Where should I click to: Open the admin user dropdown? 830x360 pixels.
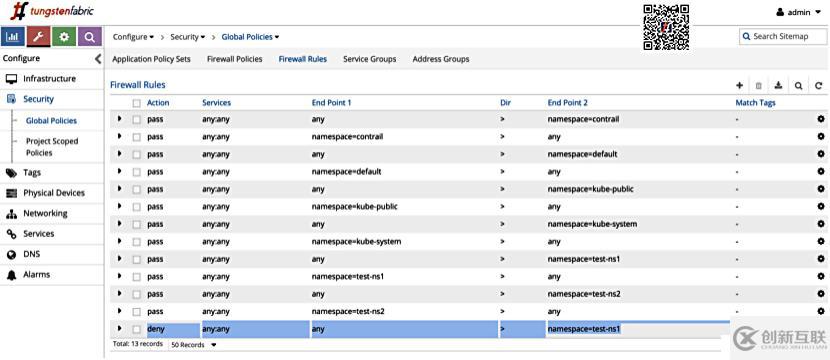[798, 12]
